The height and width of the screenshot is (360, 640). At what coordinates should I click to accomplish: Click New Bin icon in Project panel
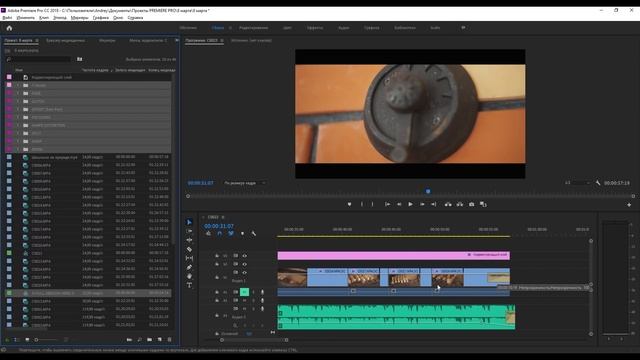click(x=149, y=340)
